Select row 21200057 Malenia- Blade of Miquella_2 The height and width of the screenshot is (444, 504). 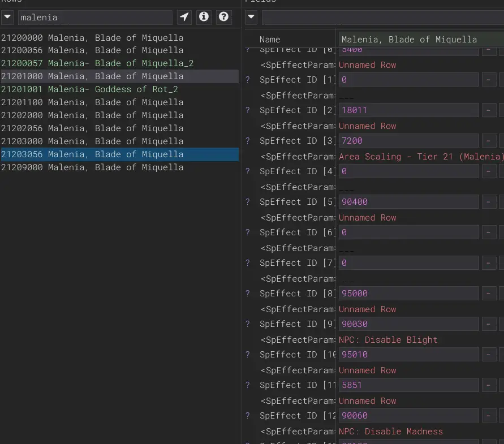coord(119,63)
